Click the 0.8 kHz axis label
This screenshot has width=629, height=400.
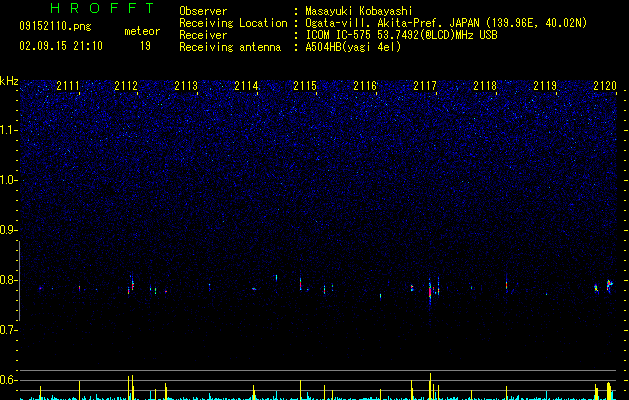[x=8, y=280]
